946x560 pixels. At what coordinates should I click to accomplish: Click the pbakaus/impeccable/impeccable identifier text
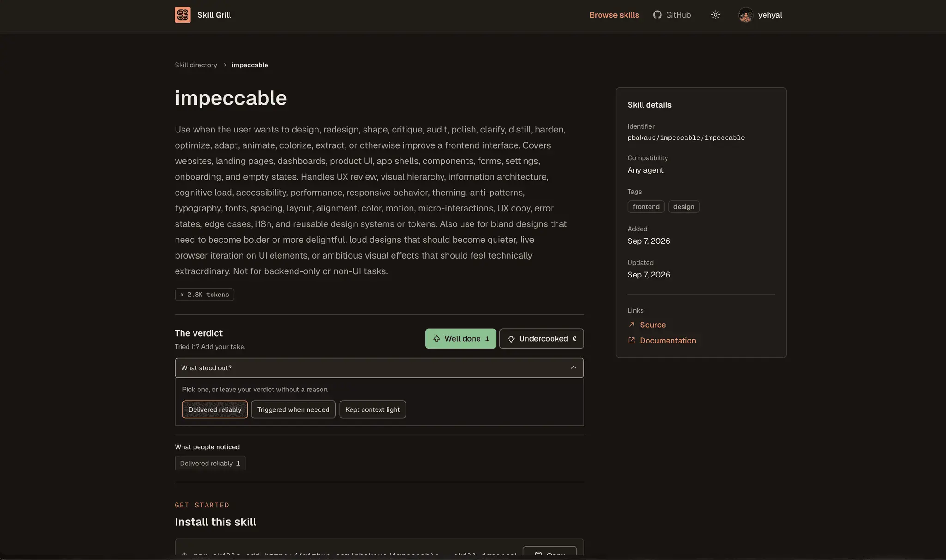686,138
